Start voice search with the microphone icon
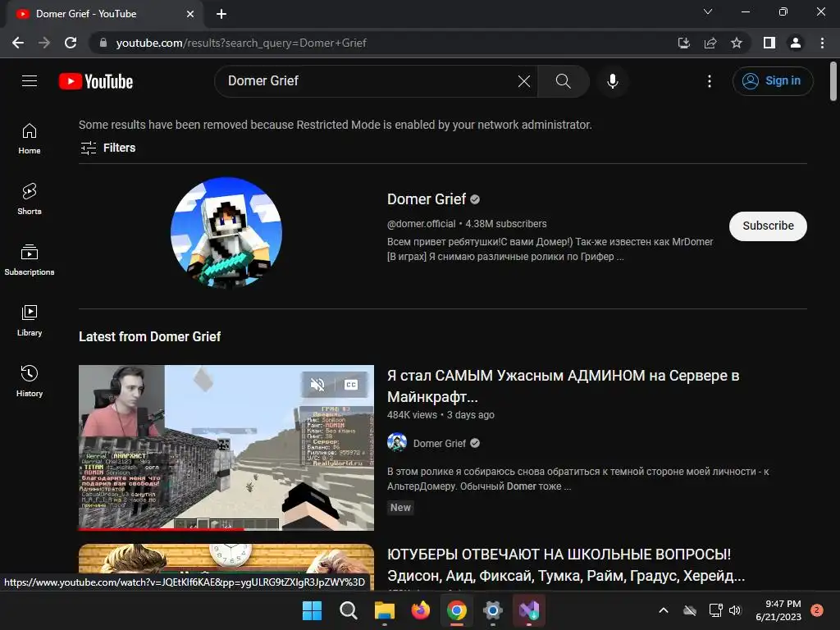Image resolution: width=840 pixels, height=630 pixels. [612, 81]
